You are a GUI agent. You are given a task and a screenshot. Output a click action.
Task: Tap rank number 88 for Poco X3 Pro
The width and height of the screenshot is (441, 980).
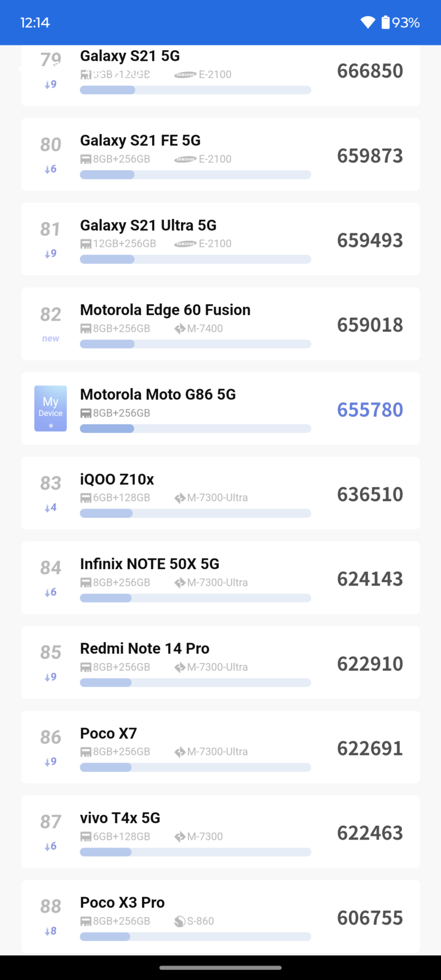click(x=50, y=906)
